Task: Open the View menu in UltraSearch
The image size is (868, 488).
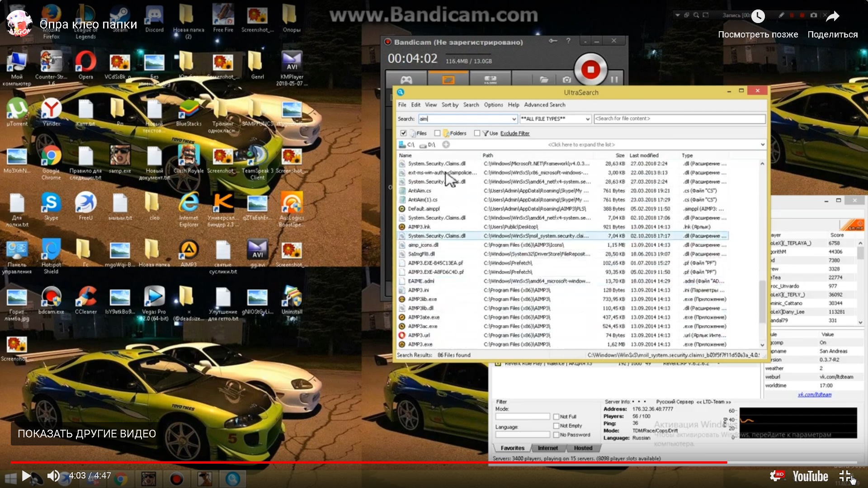Action: pos(431,105)
